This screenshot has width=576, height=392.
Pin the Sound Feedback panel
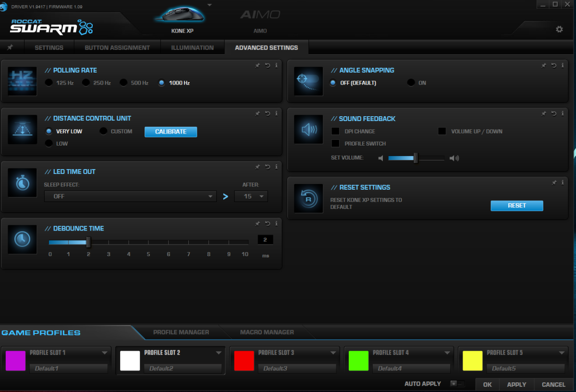544,113
